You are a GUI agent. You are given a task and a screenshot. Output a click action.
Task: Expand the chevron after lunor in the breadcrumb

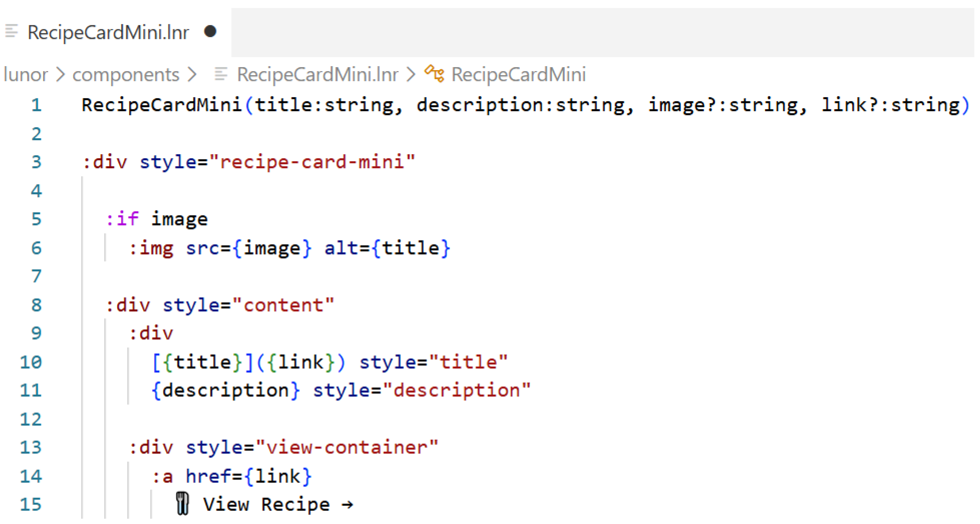pyautogui.click(x=60, y=74)
